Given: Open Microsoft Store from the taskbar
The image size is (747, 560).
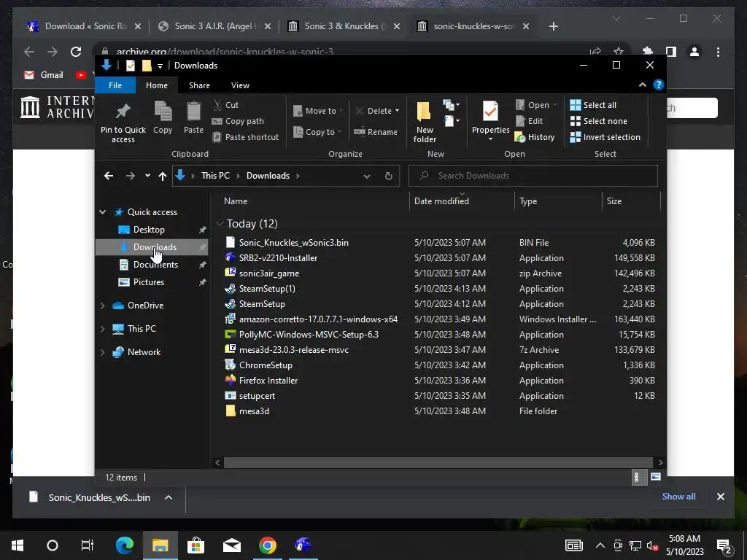Looking at the screenshot, I should [196, 545].
